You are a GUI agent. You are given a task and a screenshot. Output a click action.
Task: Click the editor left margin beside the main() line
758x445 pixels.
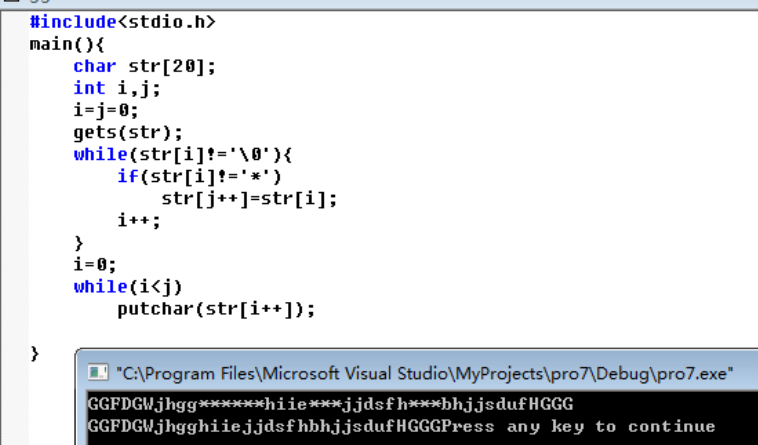point(15,44)
